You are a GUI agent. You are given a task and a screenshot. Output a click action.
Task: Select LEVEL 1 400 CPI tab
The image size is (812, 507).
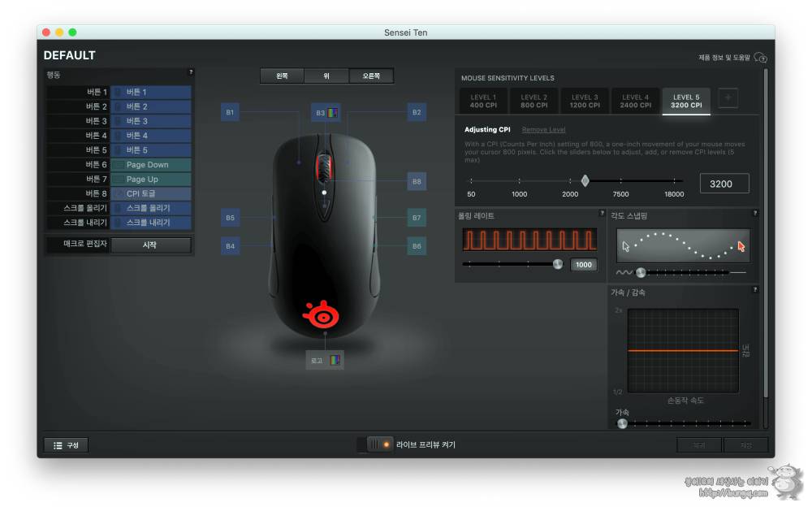click(483, 101)
